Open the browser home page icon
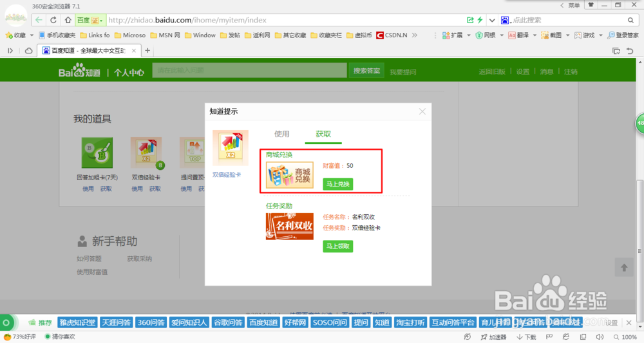This screenshot has height=343, width=644. pos(68,20)
